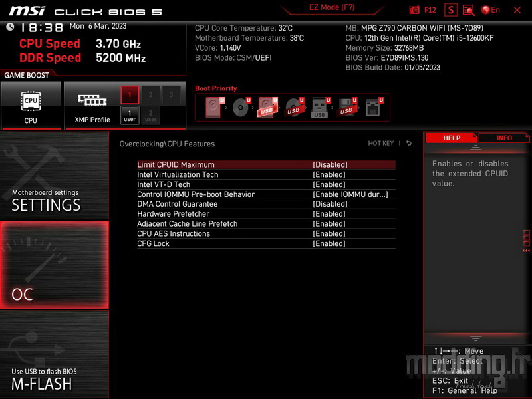Toggle Game Boost CPU button
Viewport: 532px width, 399px height.
pos(31,106)
